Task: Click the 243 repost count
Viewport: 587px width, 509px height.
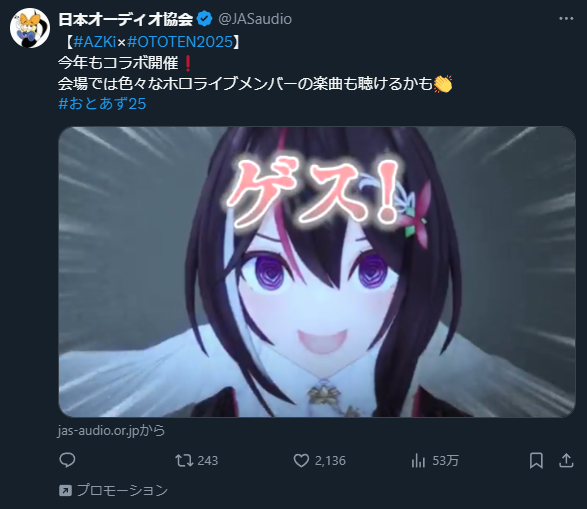Action: tap(208, 460)
